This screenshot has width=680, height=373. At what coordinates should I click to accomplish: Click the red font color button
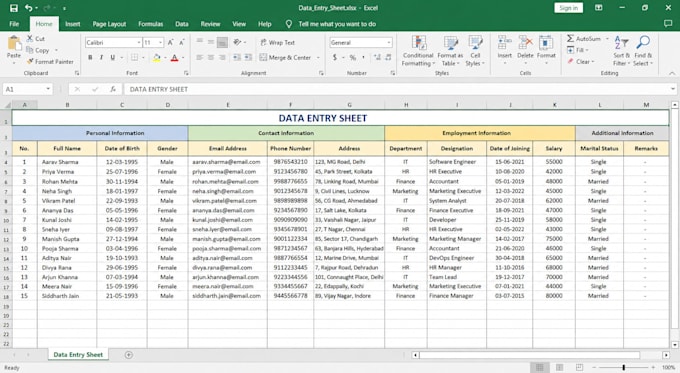point(174,57)
